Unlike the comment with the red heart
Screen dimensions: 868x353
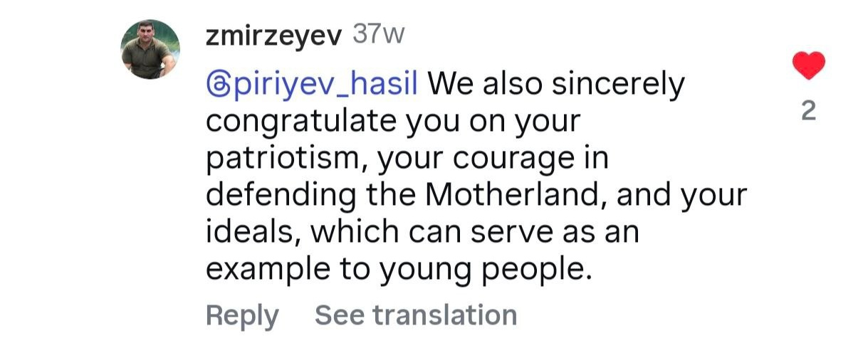(x=808, y=66)
